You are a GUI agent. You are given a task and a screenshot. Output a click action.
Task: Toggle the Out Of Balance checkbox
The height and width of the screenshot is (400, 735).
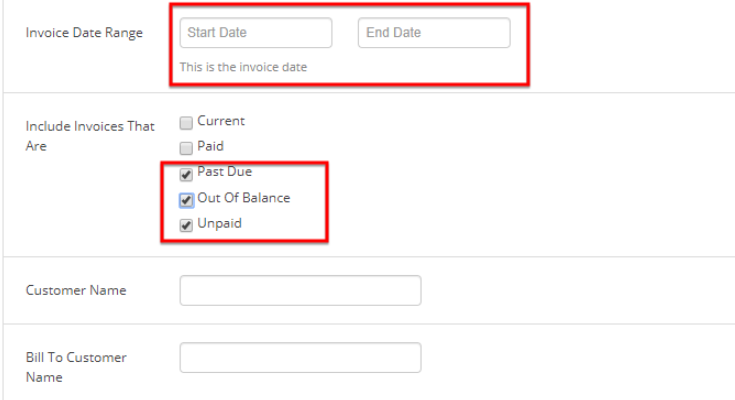tap(186, 199)
